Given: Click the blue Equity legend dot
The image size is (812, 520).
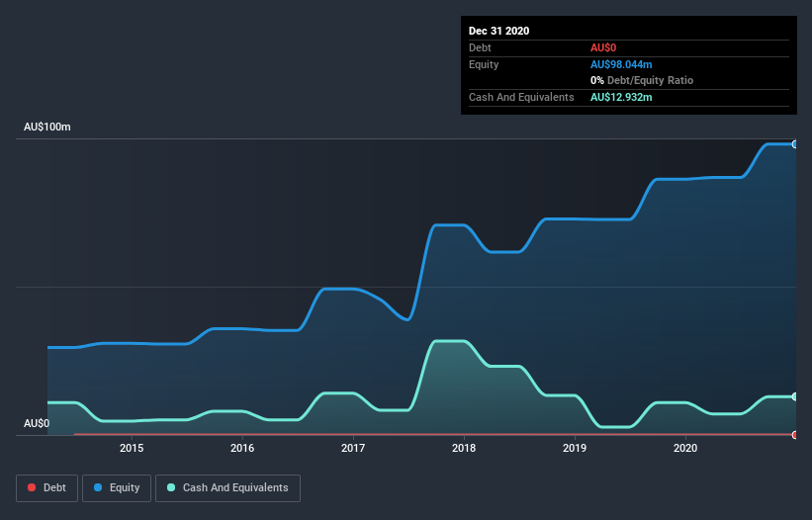Looking at the screenshot, I should 98,487.
